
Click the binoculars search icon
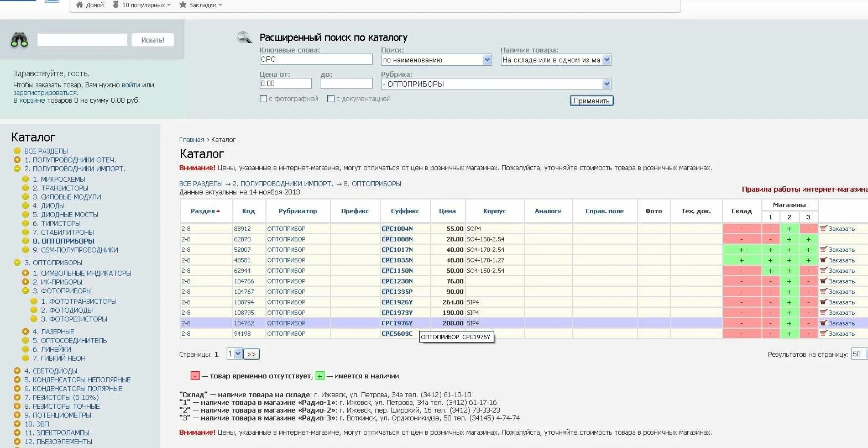click(x=19, y=40)
